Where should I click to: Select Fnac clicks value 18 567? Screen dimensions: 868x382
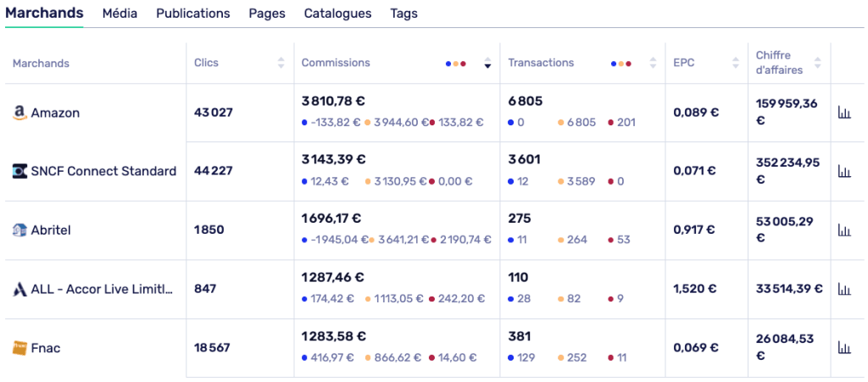pos(212,347)
